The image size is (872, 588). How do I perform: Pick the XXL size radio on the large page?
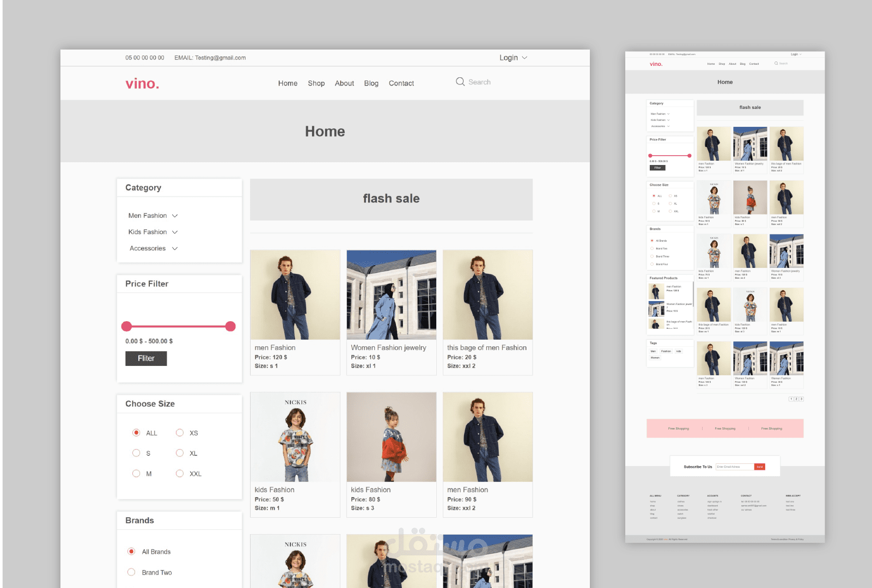(x=180, y=474)
